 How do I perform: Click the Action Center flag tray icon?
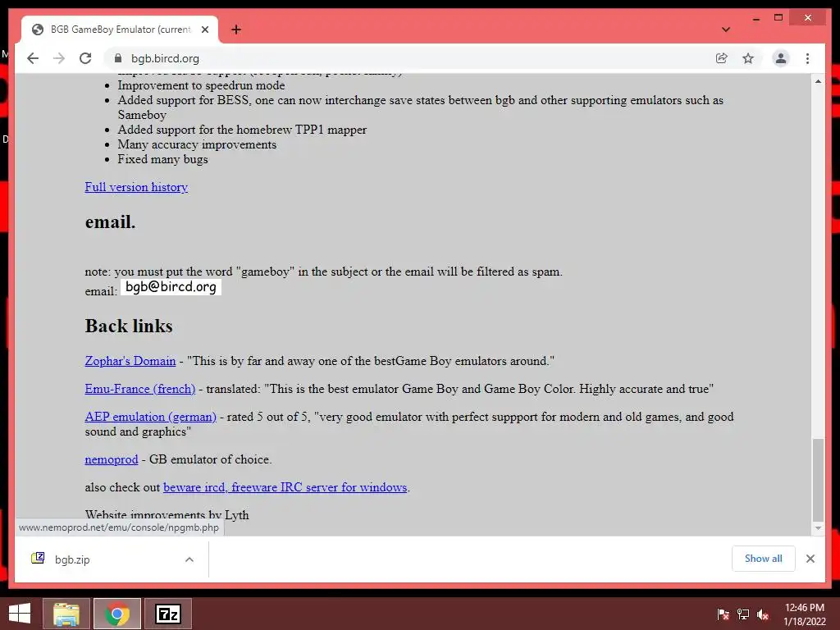724,614
